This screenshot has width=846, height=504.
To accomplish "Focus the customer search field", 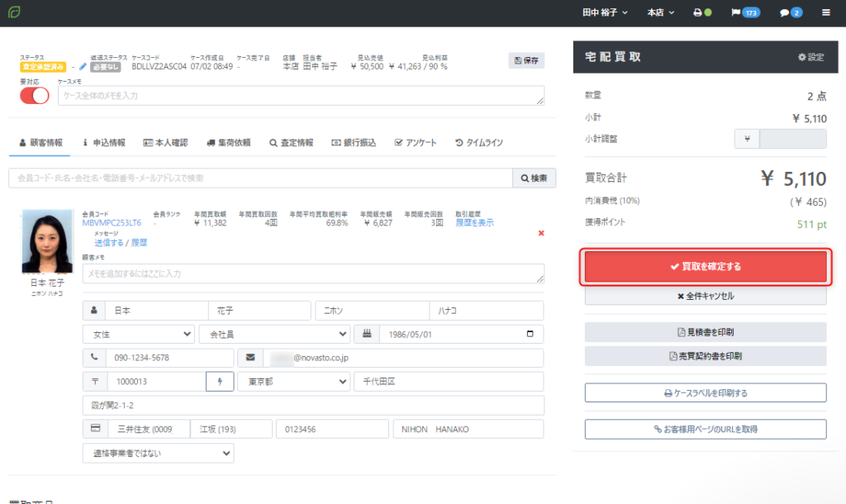I will coord(260,178).
